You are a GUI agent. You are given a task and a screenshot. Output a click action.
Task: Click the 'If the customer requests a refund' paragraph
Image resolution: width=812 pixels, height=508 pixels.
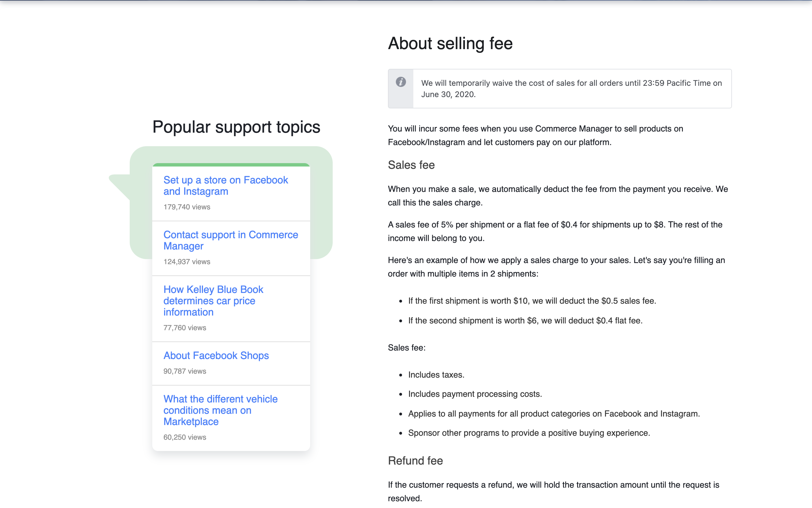click(x=554, y=492)
